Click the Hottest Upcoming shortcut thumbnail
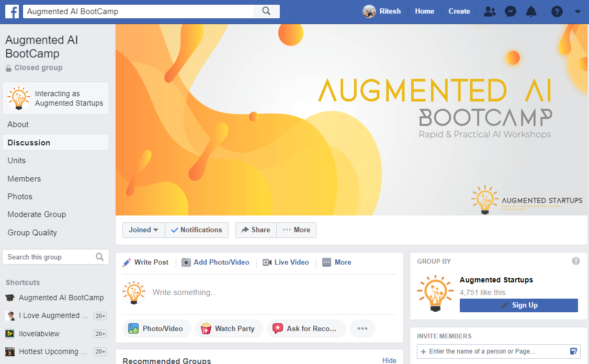This screenshot has width=589, height=364. coord(10,351)
